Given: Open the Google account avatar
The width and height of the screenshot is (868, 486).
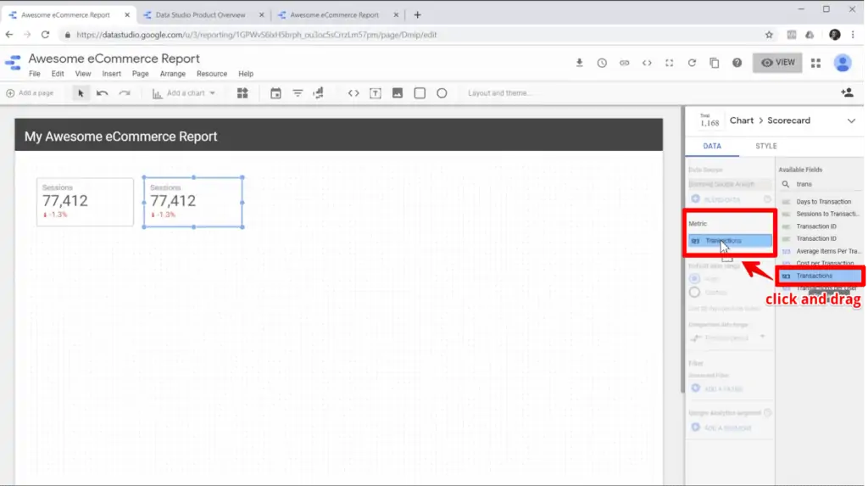Looking at the screenshot, I should (x=843, y=63).
